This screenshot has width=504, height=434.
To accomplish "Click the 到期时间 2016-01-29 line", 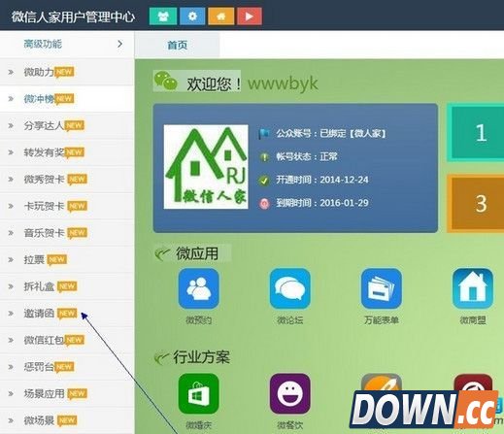I will [x=322, y=203].
